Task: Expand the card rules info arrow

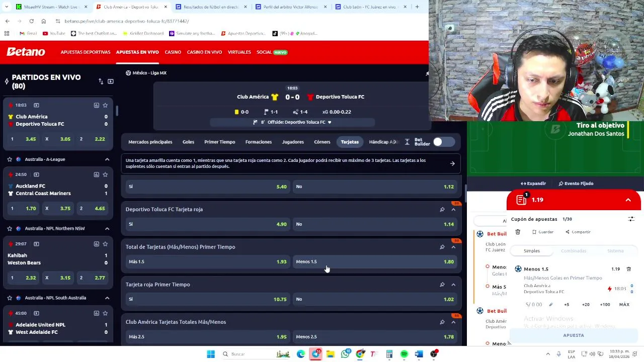Action: coord(452,163)
